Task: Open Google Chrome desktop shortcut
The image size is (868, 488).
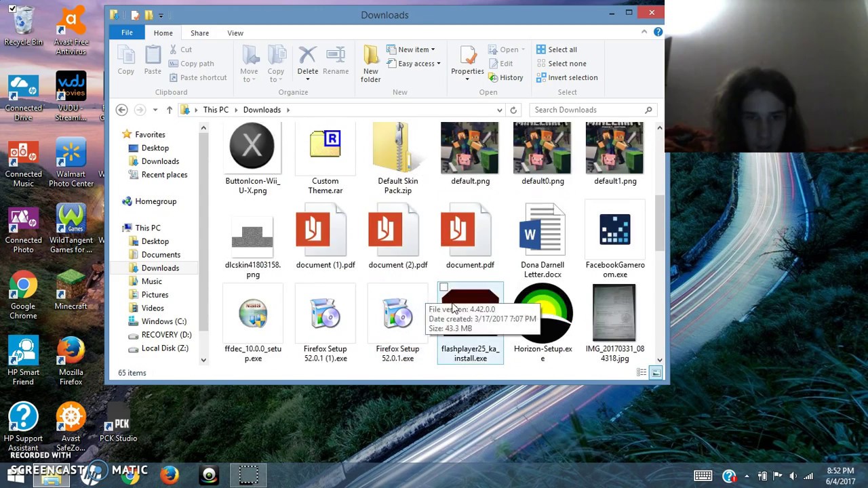Action: tap(23, 294)
